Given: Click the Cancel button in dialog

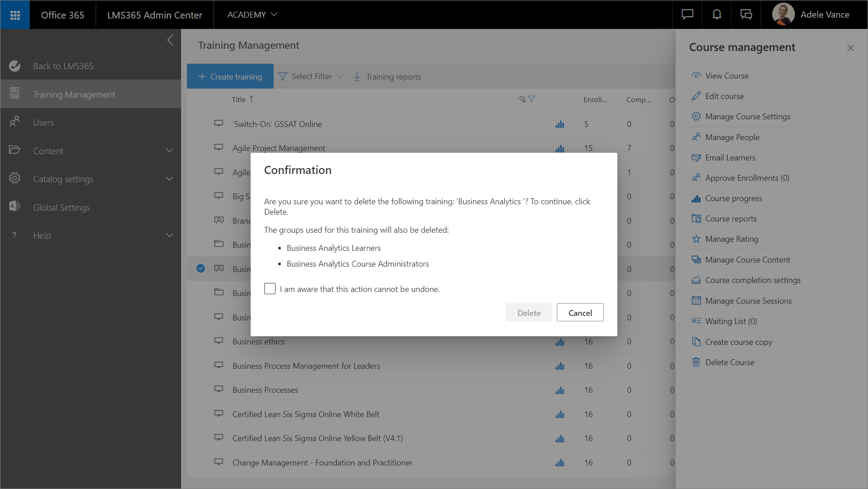Looking at the screenshot, I should (x=580, y=313).
